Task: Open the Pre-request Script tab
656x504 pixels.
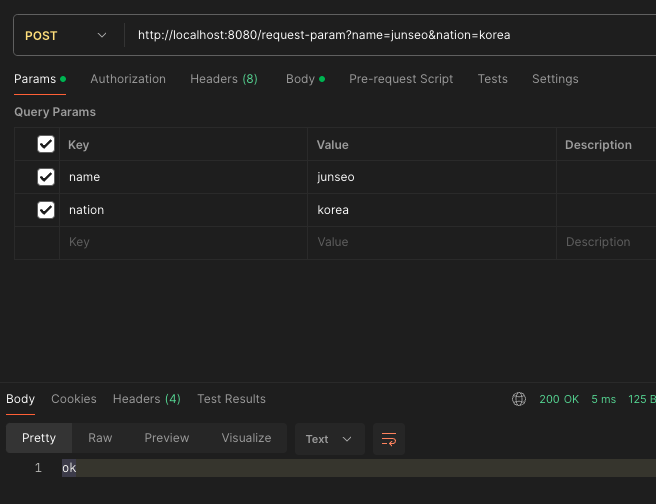Action: (x=401, y=79)
